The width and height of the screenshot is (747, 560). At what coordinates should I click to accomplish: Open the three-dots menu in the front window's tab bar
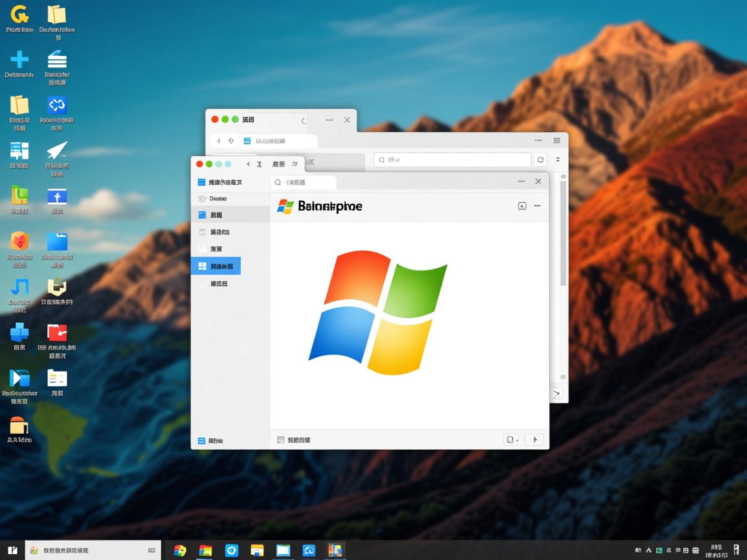pos(521,181)
